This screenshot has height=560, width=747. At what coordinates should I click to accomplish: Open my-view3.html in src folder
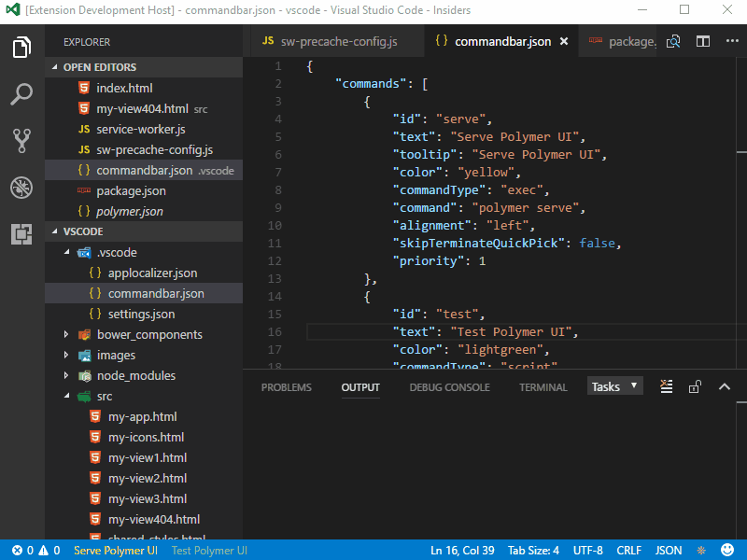coord(144,498)
